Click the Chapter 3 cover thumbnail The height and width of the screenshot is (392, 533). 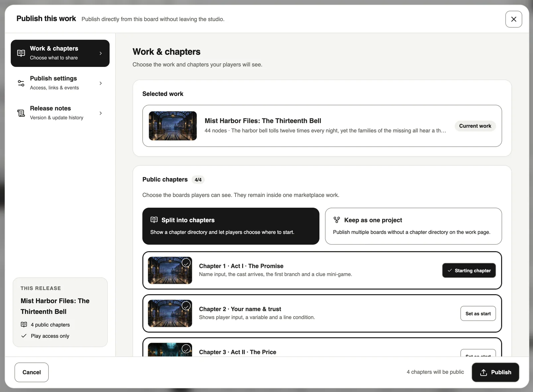tap(170, 350)
